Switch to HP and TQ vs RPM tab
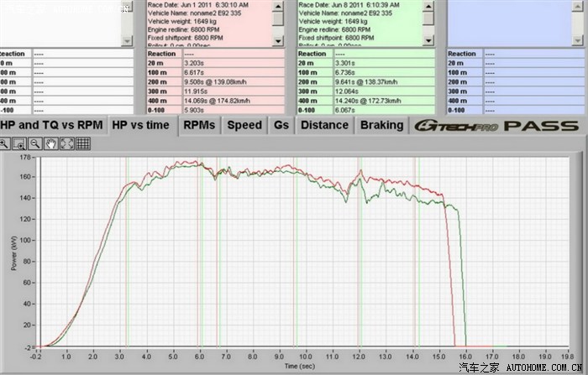The image size is (588, 375). pyautogui.click(x=52, y=125)
